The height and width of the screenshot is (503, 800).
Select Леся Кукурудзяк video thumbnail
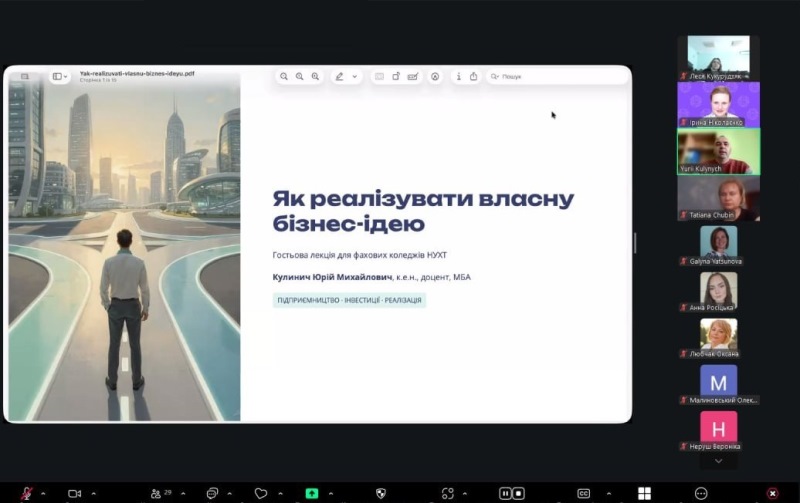718,58
